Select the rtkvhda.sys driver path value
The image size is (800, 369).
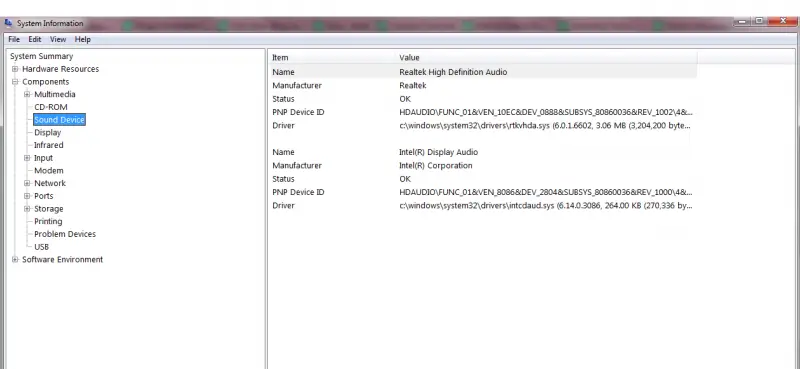pyautogui.click(x=545, y=126)
